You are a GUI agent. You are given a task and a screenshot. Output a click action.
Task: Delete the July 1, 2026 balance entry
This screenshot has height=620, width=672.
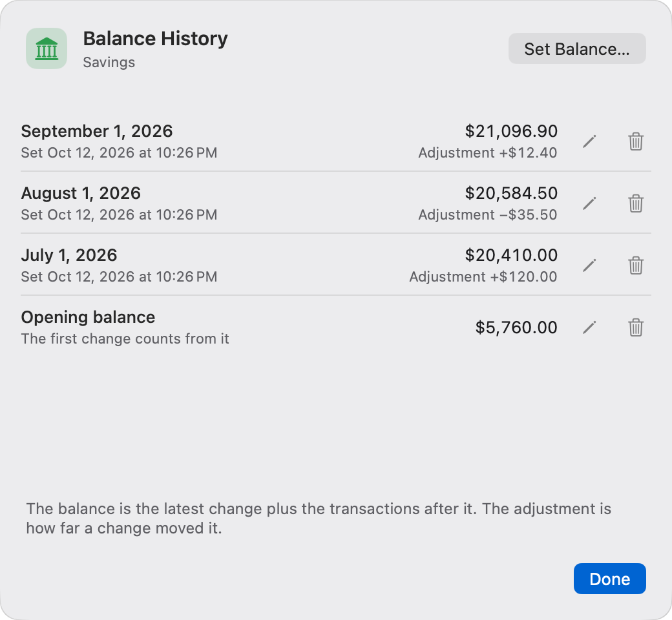[x=636, y=265]
